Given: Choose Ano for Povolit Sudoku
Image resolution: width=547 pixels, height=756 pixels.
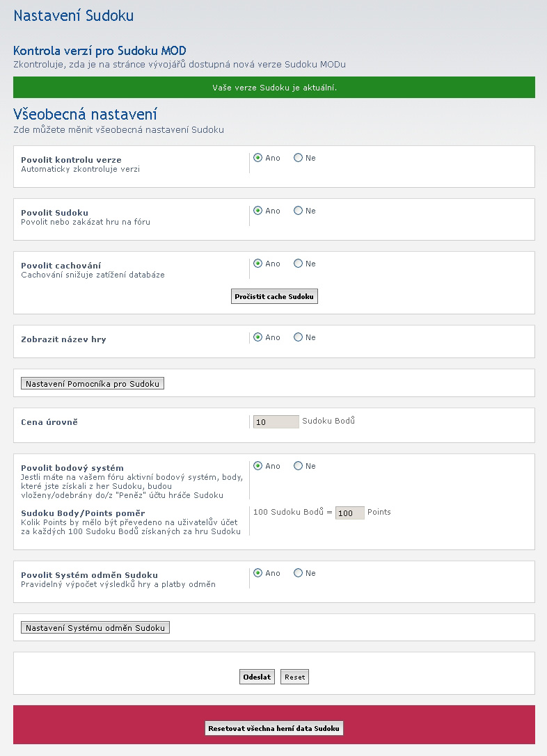Looking at the screenshot, I should (x=257, y=211).
